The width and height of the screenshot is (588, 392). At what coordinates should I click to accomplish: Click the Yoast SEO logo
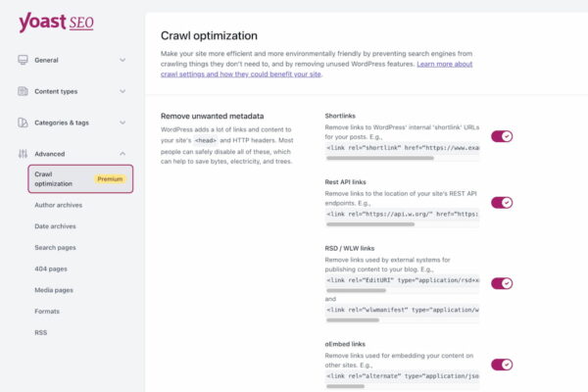coord(56,23)
